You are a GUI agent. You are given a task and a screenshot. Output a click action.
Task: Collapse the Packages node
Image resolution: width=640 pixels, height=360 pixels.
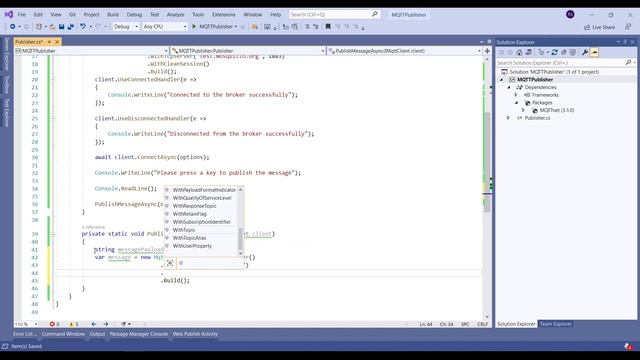[x=516, y=103]
